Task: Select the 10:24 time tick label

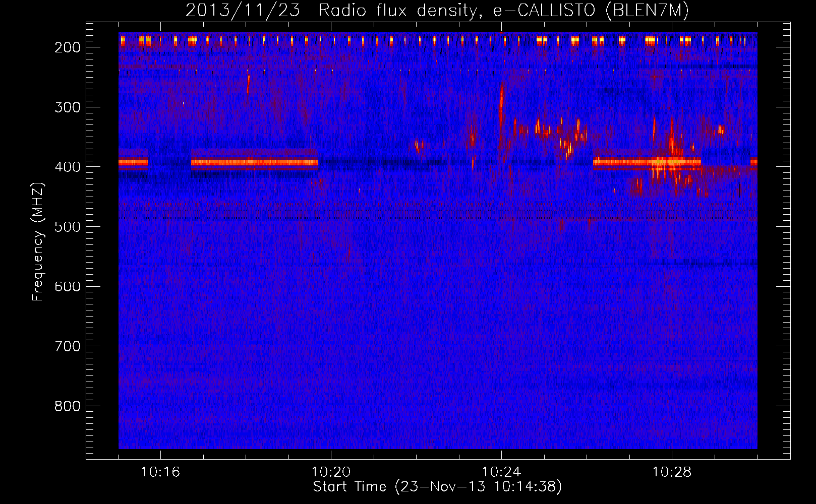Action: tap(501, 472)
